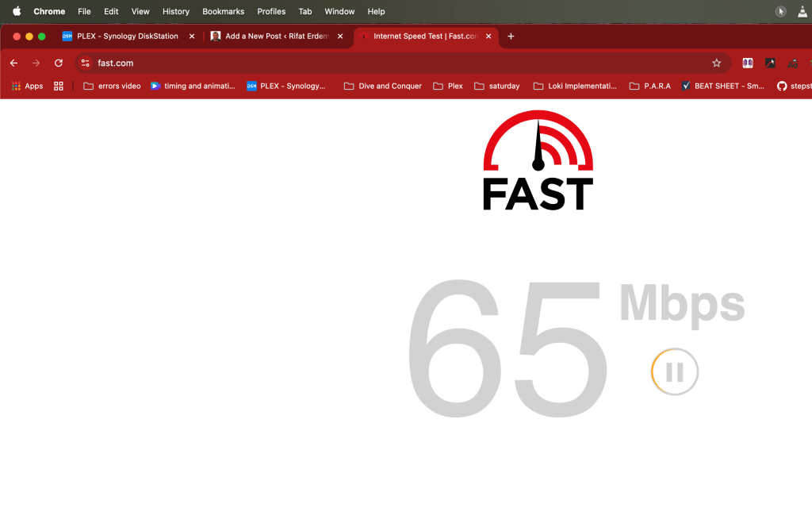The height and width of the screenshot is (527, 812).
Task: Go back to the previous page
Action: pyautogui.click(x=14, y=63)
